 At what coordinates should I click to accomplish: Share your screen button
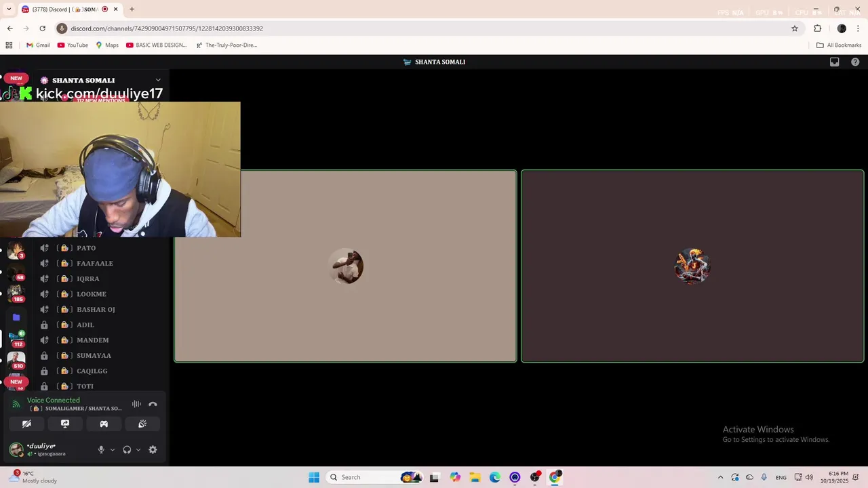pyautogui.click(x=65, y=424)
